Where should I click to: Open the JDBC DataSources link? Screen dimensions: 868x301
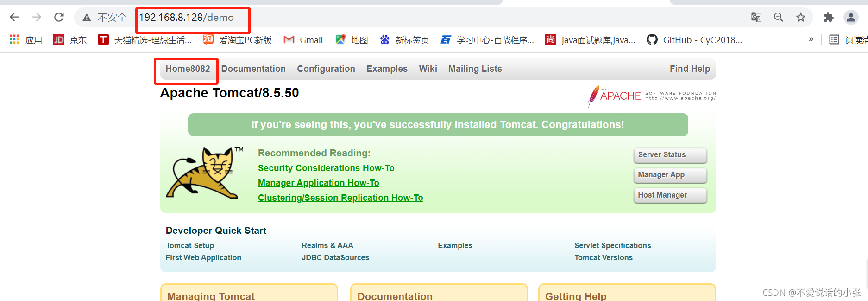[x=335, y=258]
